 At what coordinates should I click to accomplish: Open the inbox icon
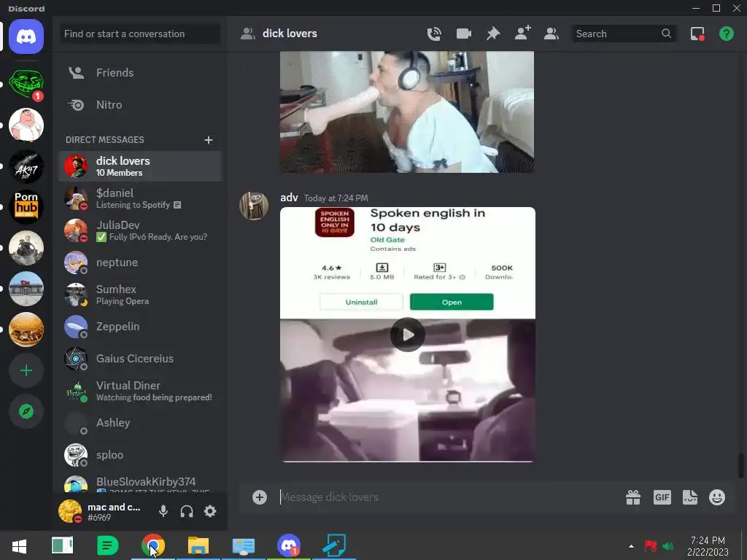point(697,34)
